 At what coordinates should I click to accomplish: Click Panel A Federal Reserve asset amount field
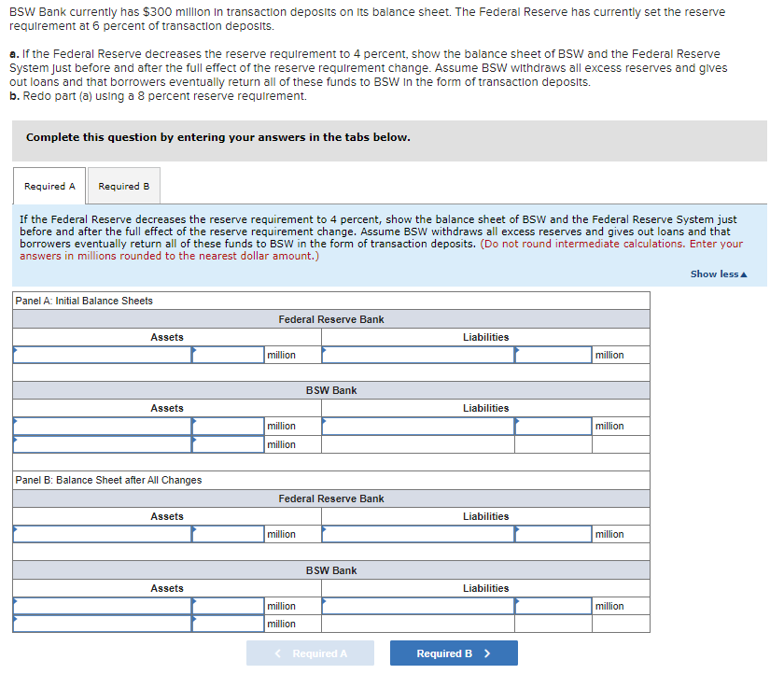click(228, 355)
